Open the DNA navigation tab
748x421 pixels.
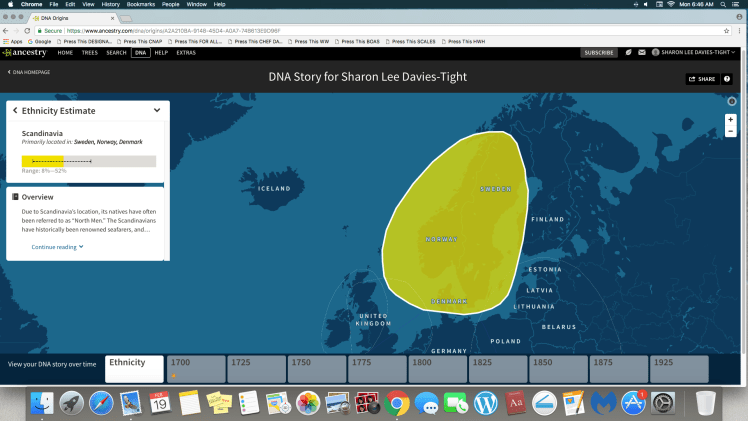coord(141,52)
